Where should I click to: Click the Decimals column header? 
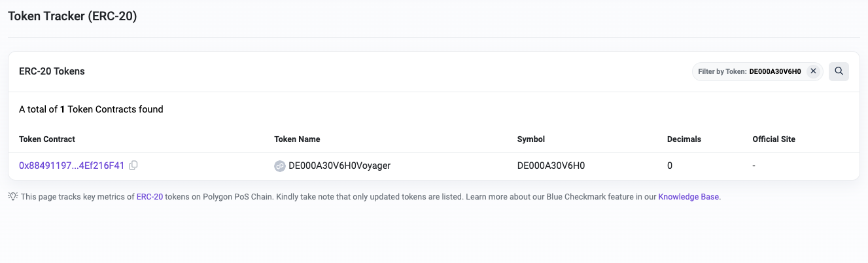684,139
